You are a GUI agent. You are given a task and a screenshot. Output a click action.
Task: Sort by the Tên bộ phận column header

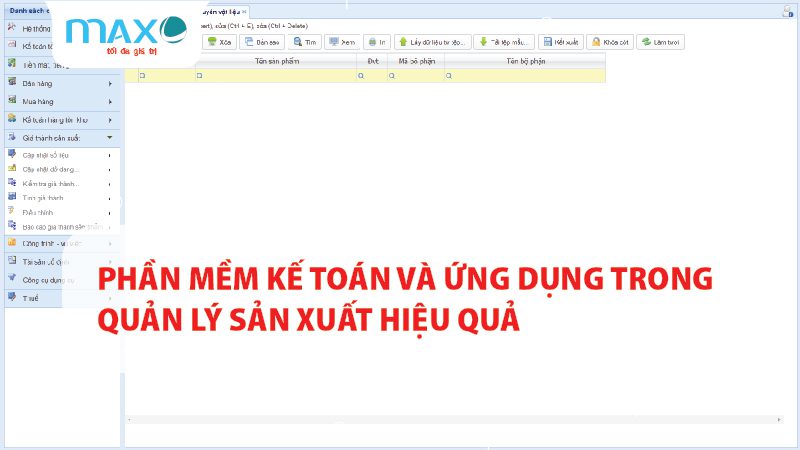point(526,61)
